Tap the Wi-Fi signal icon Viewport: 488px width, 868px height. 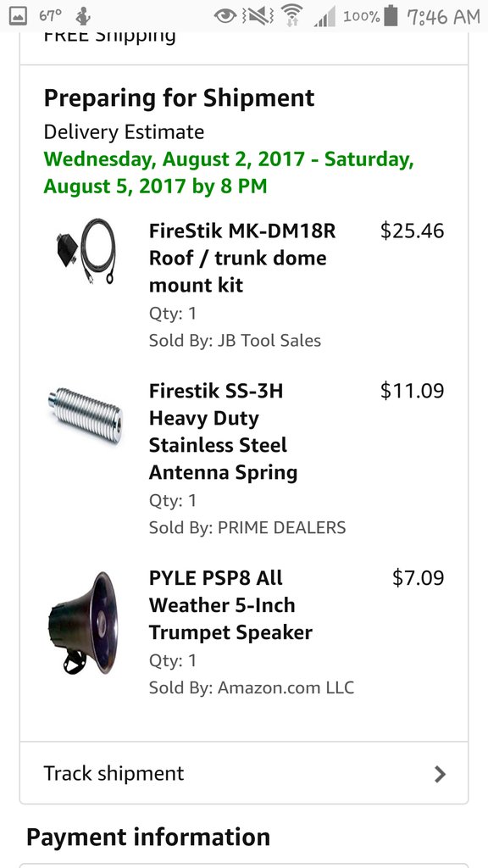click(291, 15)
